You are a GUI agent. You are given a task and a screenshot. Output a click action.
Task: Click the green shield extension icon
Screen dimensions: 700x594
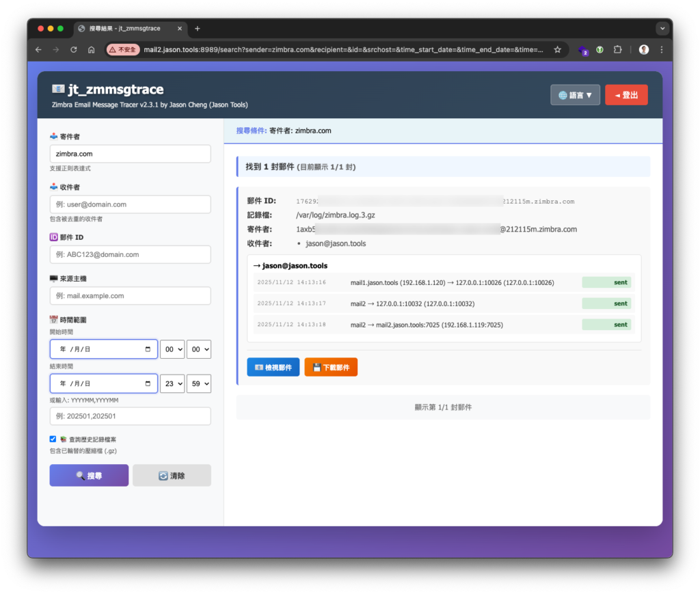coord(600,50)
